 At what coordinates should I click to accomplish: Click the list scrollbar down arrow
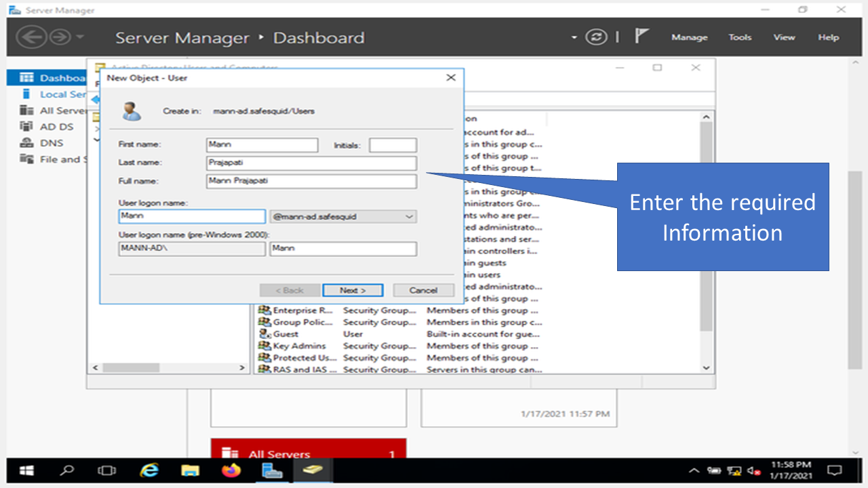tap(707, 367)
